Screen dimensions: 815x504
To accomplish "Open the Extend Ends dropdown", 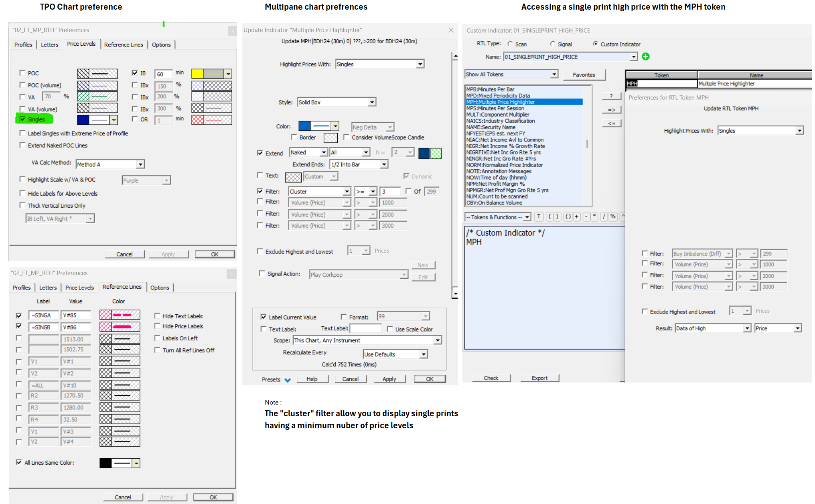I will 359,164.
